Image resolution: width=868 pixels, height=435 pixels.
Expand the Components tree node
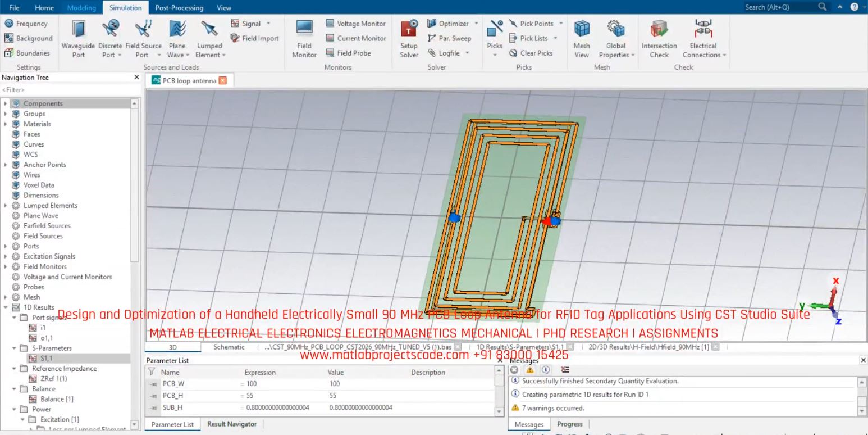coord(6,103)
